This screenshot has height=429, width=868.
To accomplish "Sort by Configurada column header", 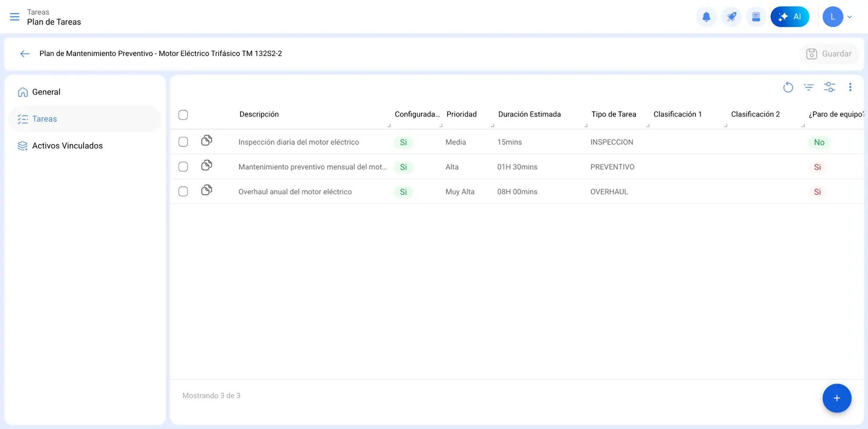I will (417, 114).
